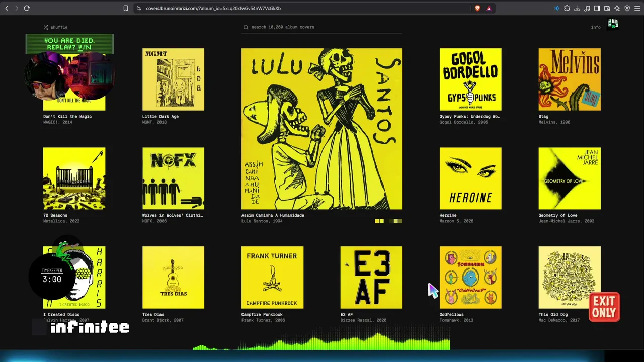Toggle the browser sidebar panel icon

597,8
